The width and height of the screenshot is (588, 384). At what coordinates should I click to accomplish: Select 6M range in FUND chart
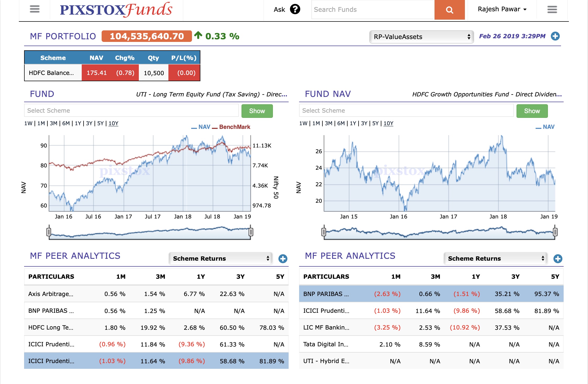66,123
